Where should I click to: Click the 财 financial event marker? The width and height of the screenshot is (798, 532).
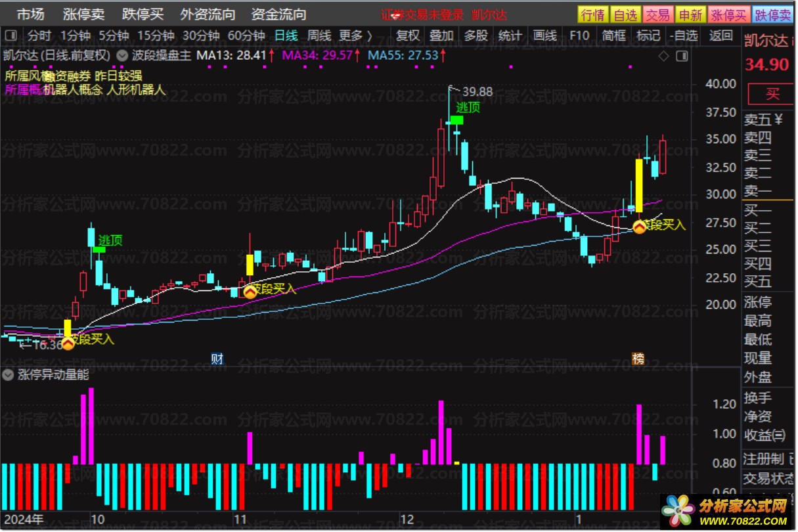(x=217, y=359)
